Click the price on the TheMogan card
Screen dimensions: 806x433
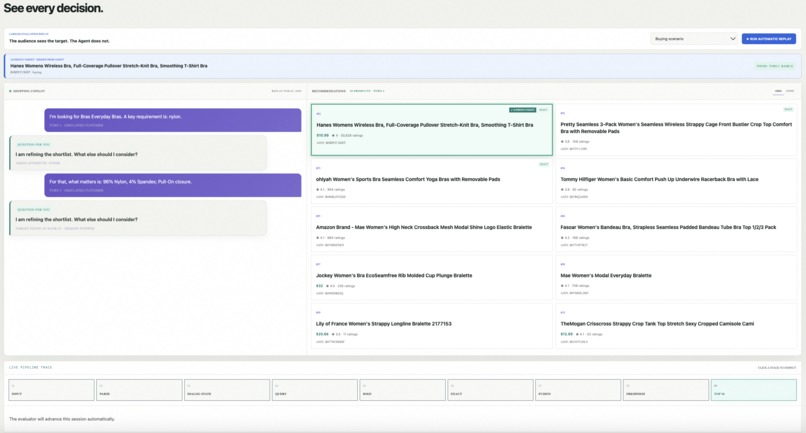(x=566, y=334)
